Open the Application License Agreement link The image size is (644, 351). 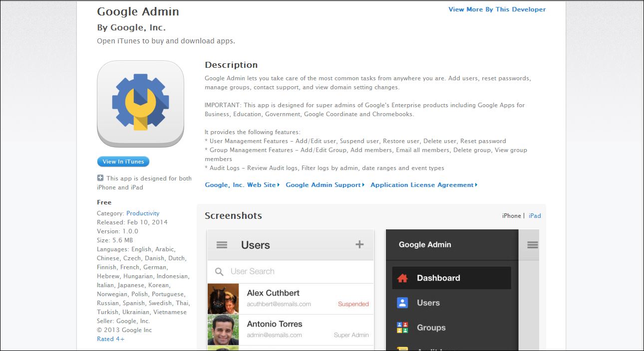pos(424,185)
